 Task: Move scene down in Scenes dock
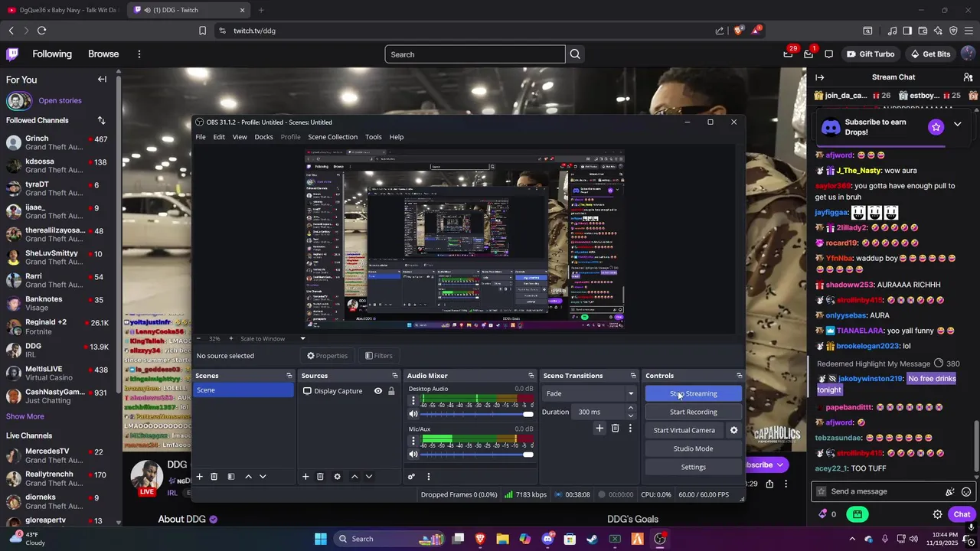pos(263,476)
